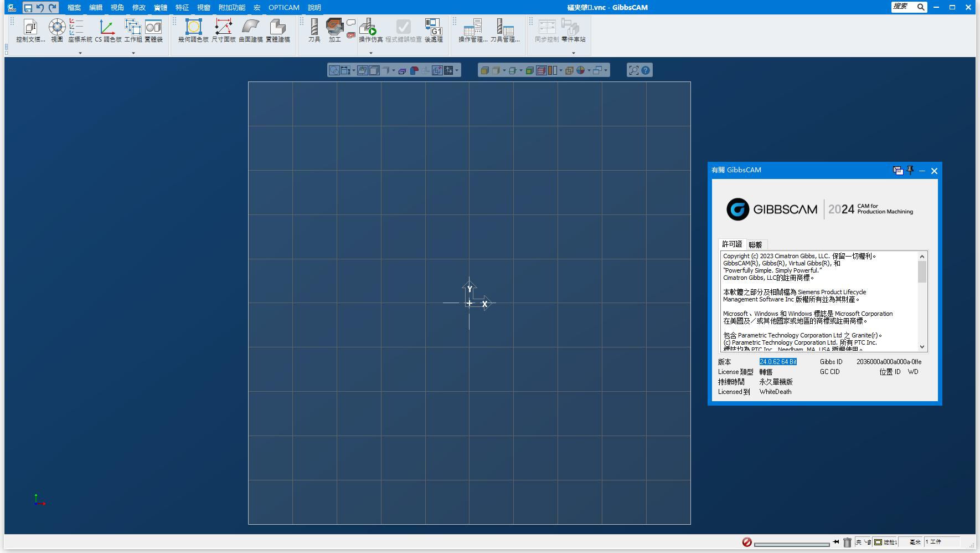Expand the 操作仿真 toolbar dropdown arrow
The image size is (980, 553).
(371, 53)
